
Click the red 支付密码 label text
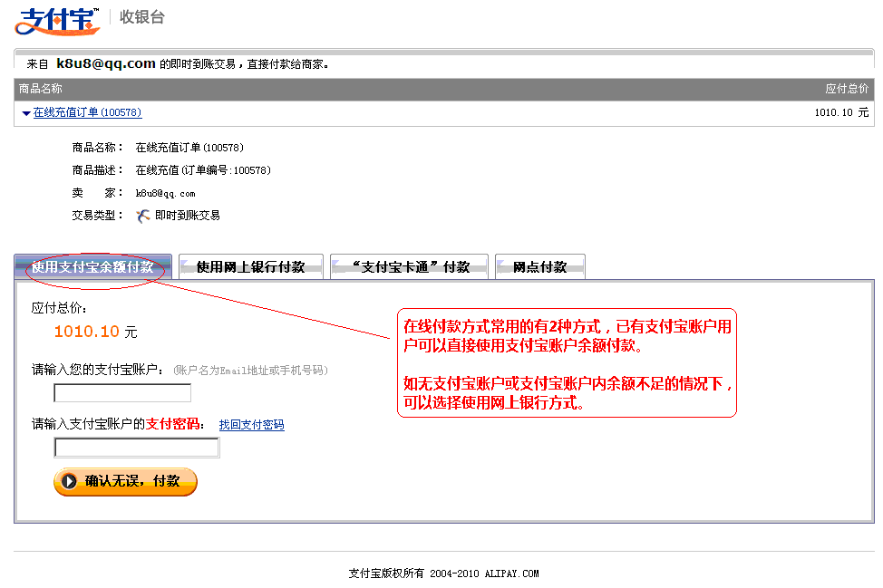click(x=173, y=424)
